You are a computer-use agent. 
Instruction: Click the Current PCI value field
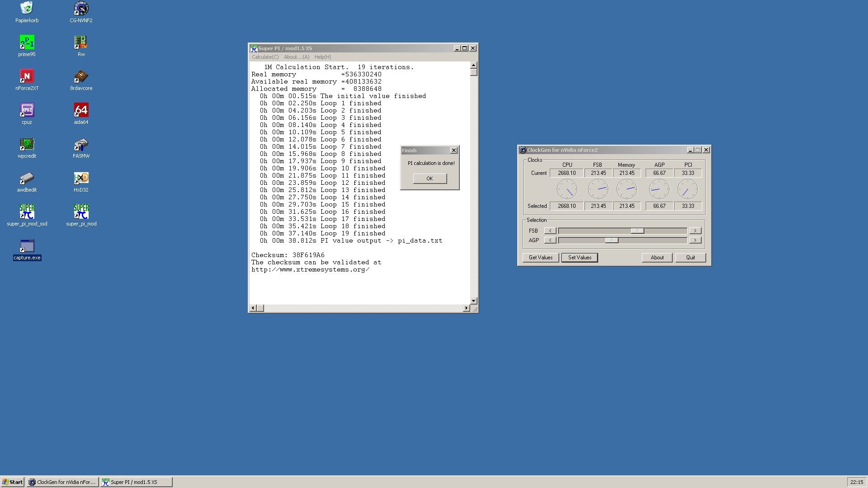pos(688,173)
